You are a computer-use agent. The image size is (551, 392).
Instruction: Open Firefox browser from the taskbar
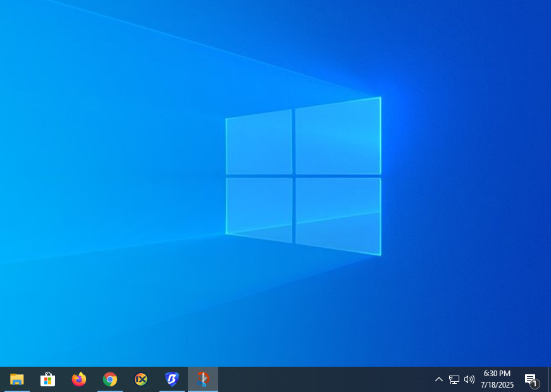tap(78, 379)
